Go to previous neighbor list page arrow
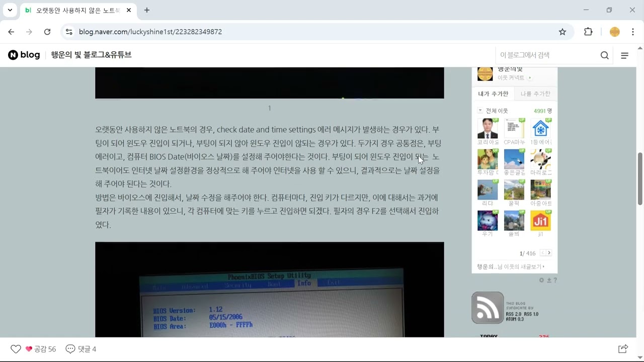The width and height of the screenshot is (644, 362). click(543, 253)
